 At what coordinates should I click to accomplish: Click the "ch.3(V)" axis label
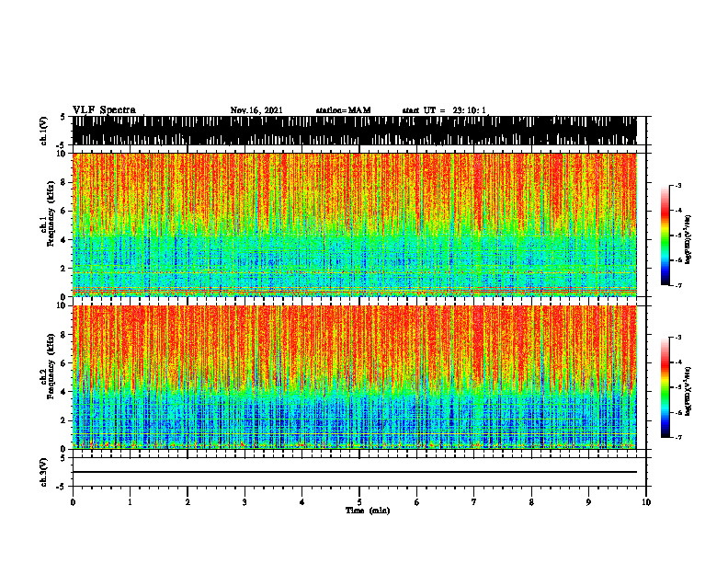coord(43,472)
